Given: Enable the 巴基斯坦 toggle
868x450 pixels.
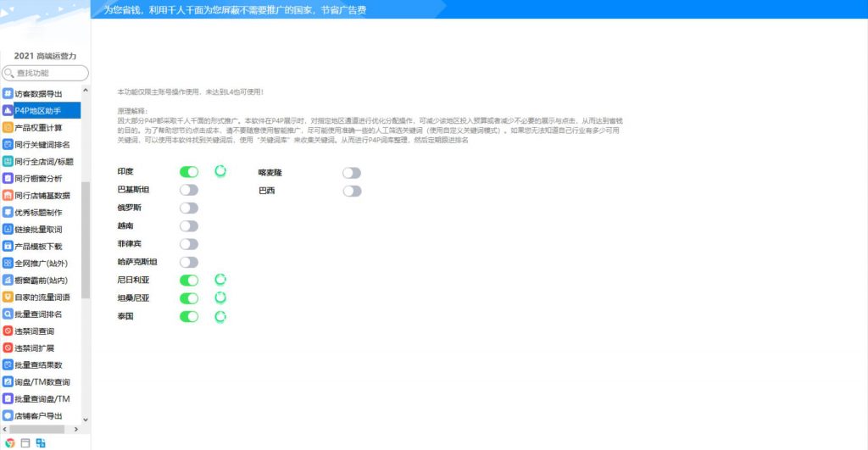Looking at the screenshot, I should pyautogui.click(x=189, y=190).
